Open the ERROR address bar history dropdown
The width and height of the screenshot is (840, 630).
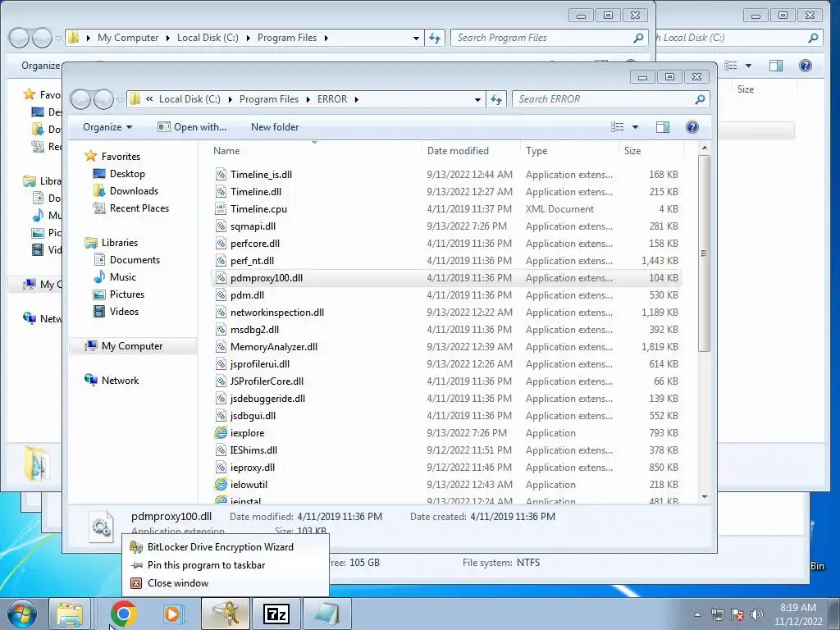(477, 99)
